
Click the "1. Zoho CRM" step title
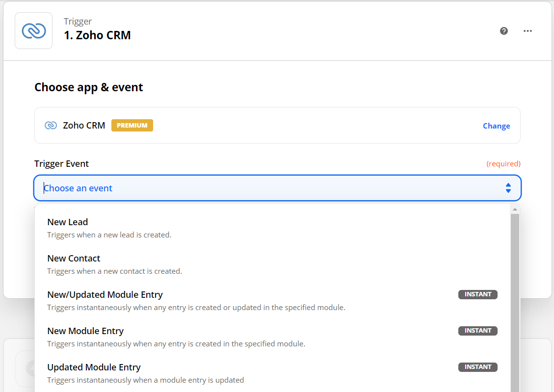97,35
